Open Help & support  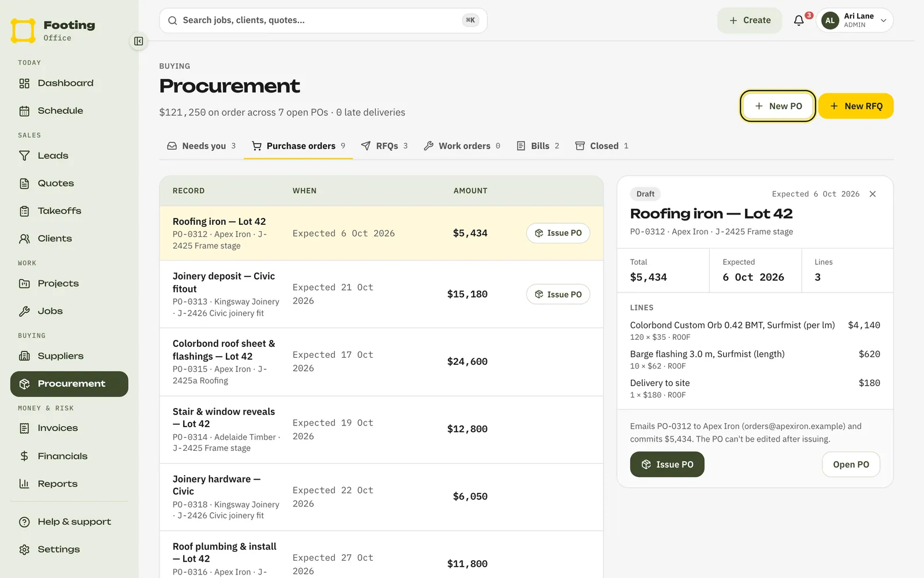69,522
